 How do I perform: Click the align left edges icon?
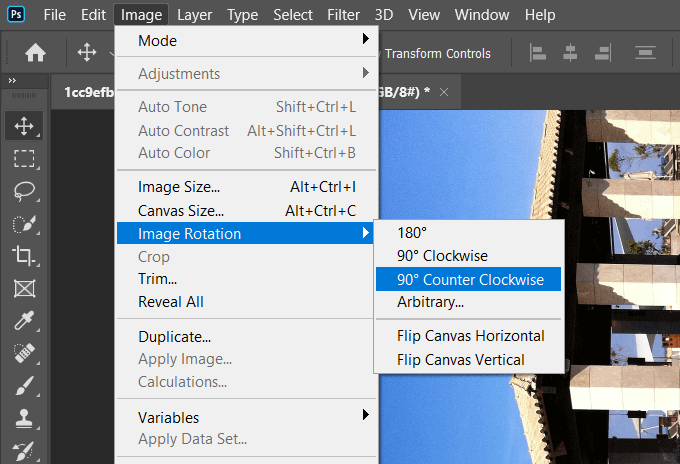(537, 53)
